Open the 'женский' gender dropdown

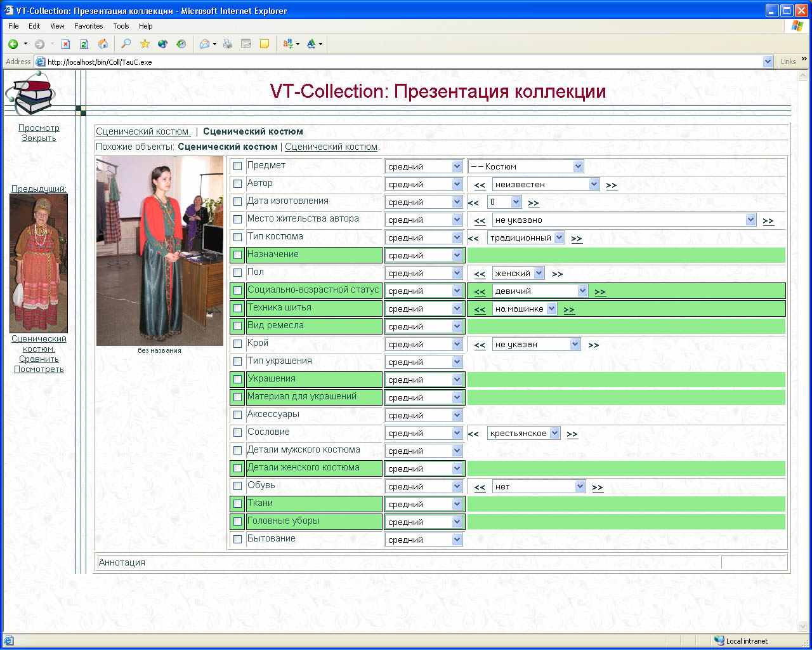[518, 273]
